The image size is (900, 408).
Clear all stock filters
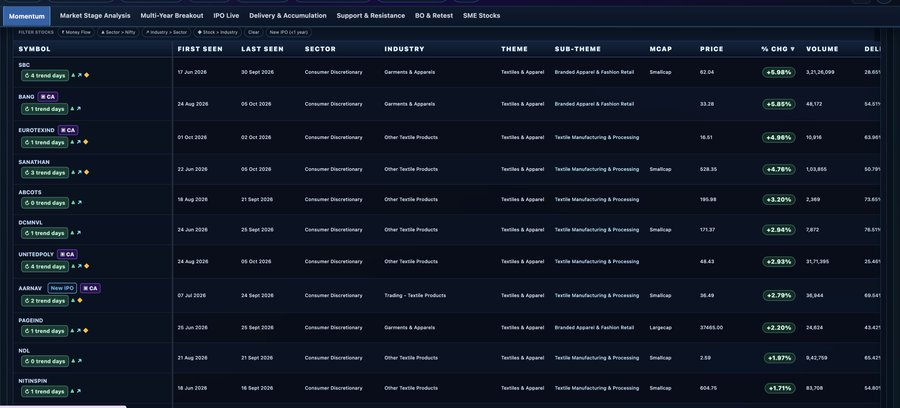(254, 33)
